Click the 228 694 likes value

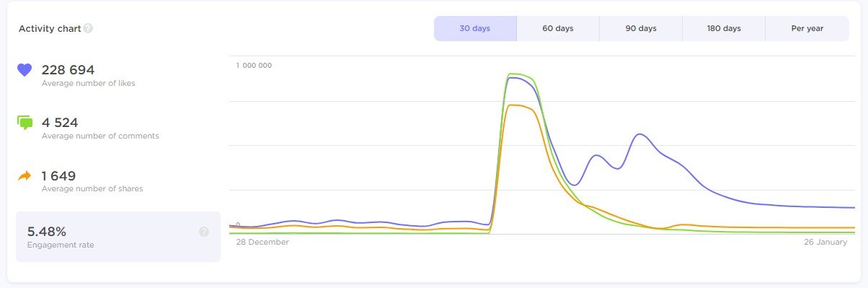click(x=68, y=70)
